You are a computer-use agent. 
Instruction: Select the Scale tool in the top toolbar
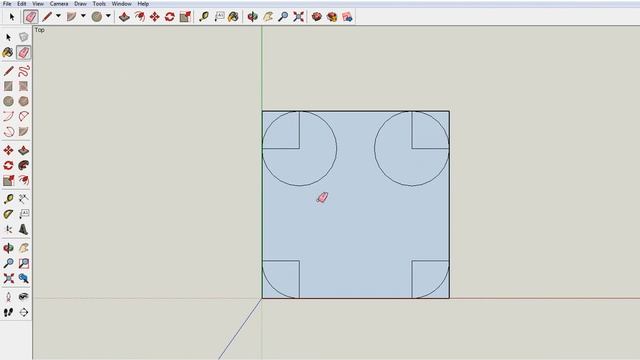(185, 17)
